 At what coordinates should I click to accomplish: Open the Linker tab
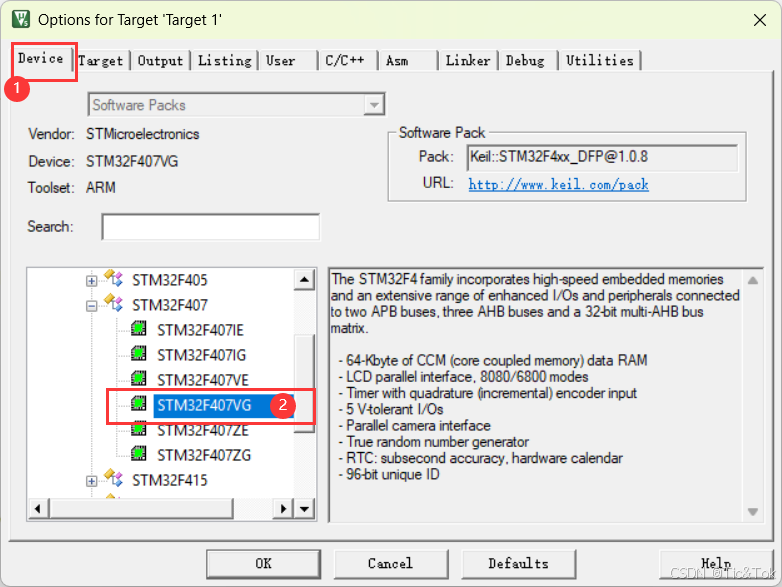468,61
